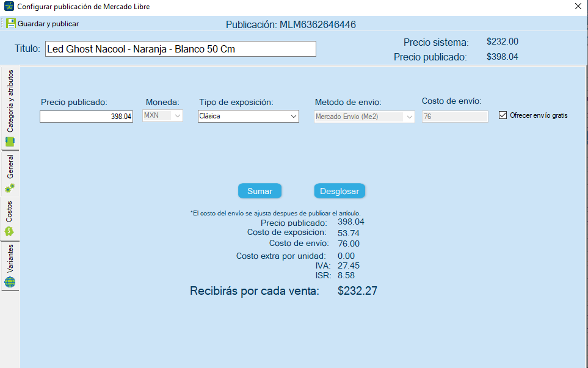This screenshot has height=368, width=588.
Task: Click the Recibirás por cada venta label
Action: 254,291
